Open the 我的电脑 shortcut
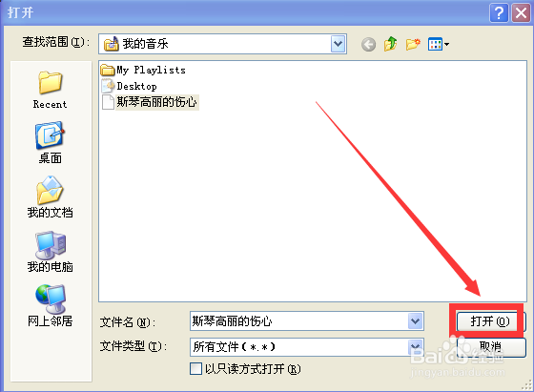The width and height of the screenshot is (534, 392). coord(50,252)
